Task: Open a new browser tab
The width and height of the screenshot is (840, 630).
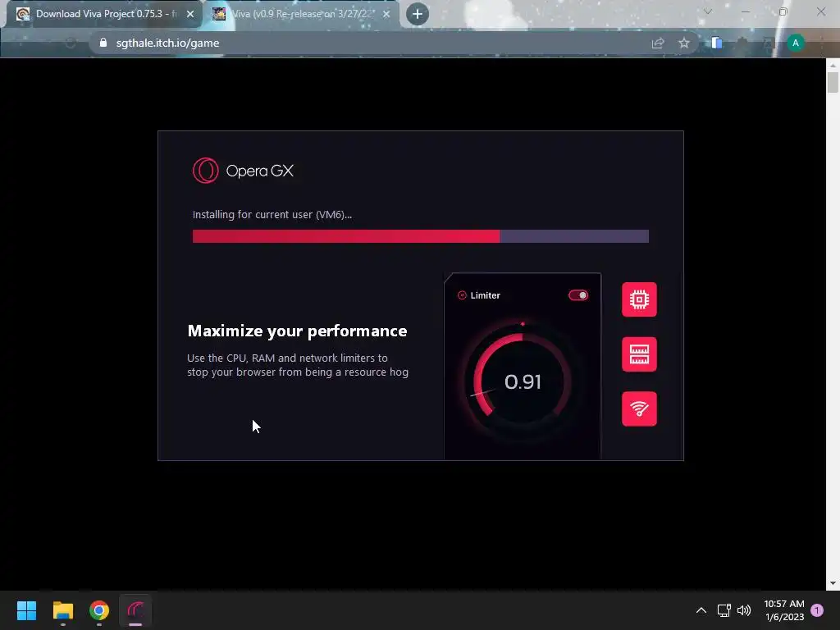Action: 418,14
